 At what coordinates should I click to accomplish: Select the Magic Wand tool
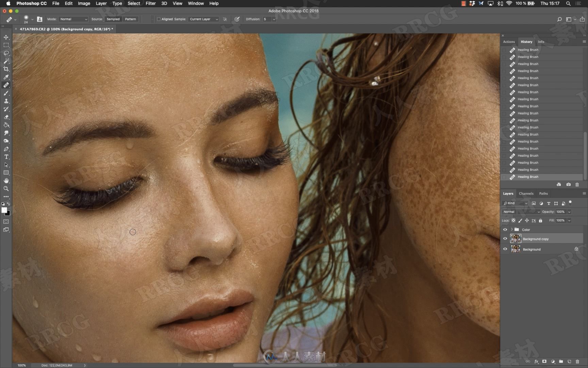pos(6,61)
